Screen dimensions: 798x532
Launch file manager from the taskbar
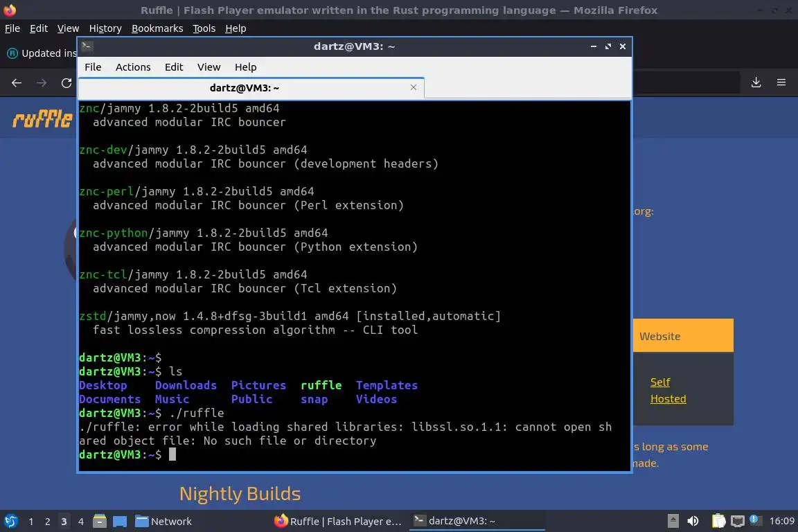(x=100, y=521)
